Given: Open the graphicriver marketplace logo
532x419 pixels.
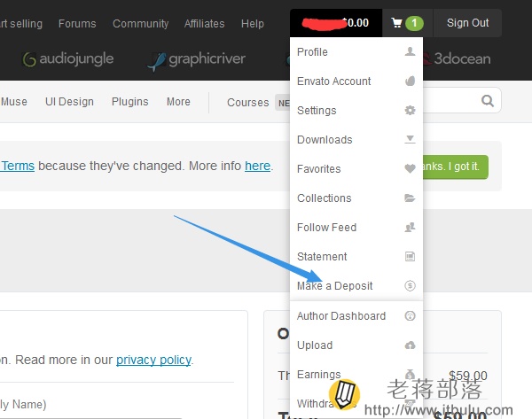Looking at the screenshot, I should 197,60.
